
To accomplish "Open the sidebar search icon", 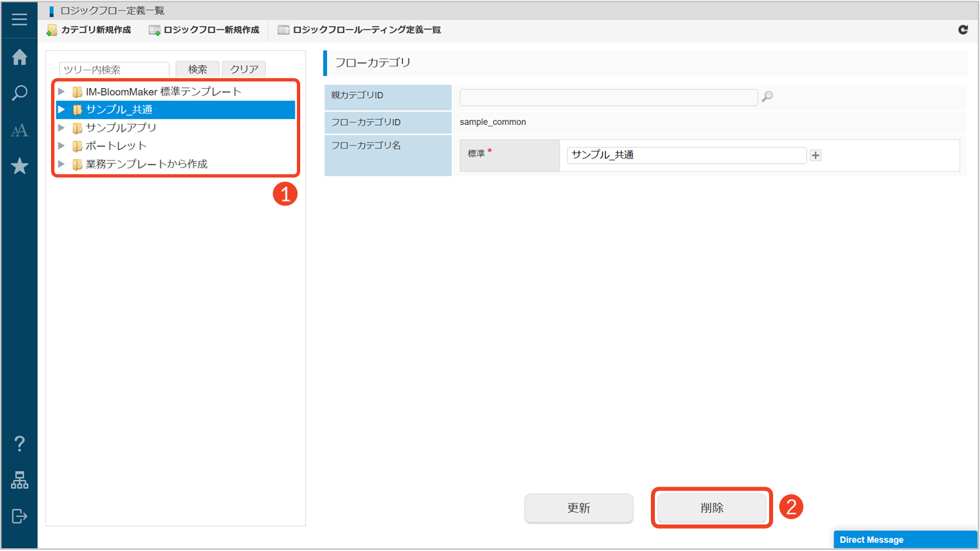I will [19, 93].
